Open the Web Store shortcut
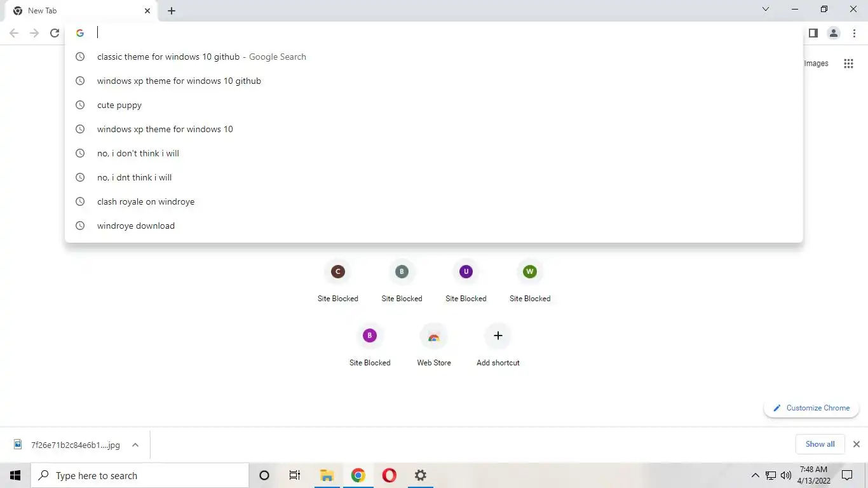This screenshot has height=488, width=868. (434, 344)
